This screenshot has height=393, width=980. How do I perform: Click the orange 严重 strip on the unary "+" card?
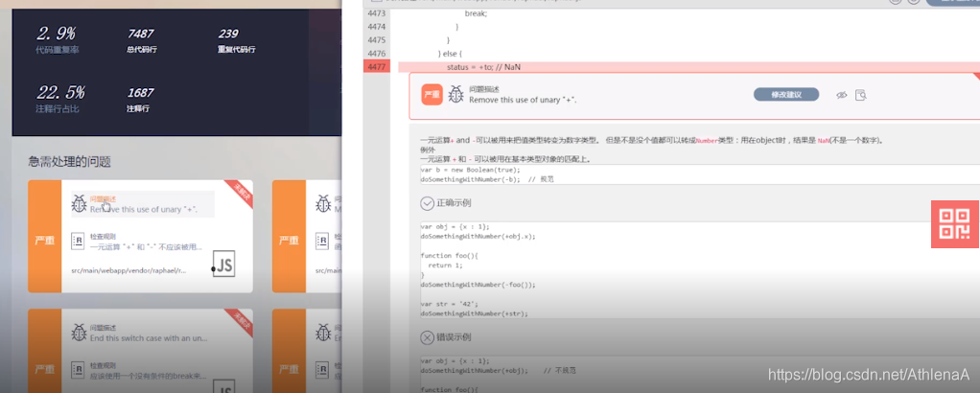tap(44, 236)
